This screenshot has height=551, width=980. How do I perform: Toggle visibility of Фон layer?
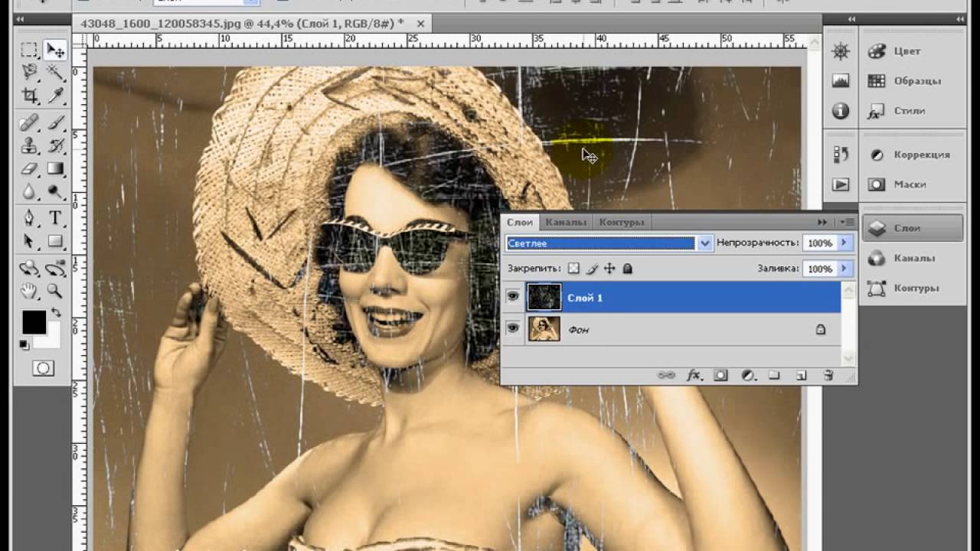513,329
